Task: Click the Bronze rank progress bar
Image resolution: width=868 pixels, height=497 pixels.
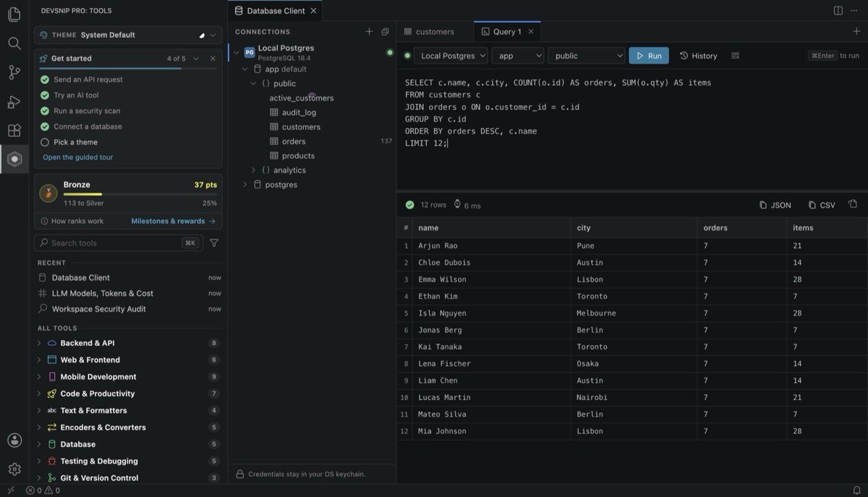Action: pyautogui.click(x=140, y=195)
